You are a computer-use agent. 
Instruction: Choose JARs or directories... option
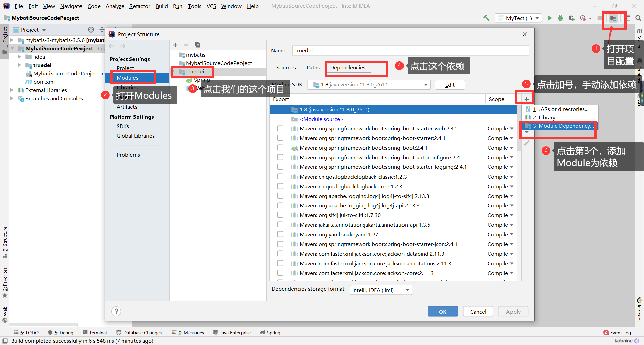559,109
